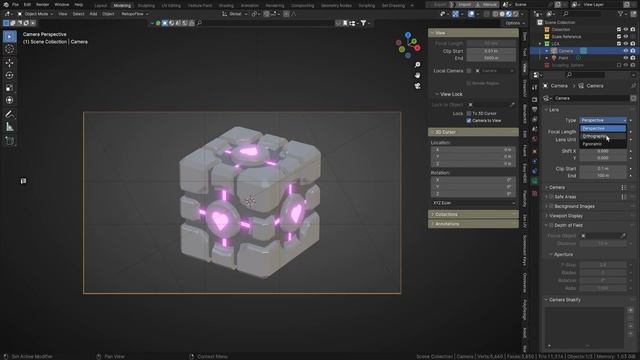Switch to rendered viewport shading icon
This screenshot has width=640, height=360.
pyautogui.click(x=516, y=14)
